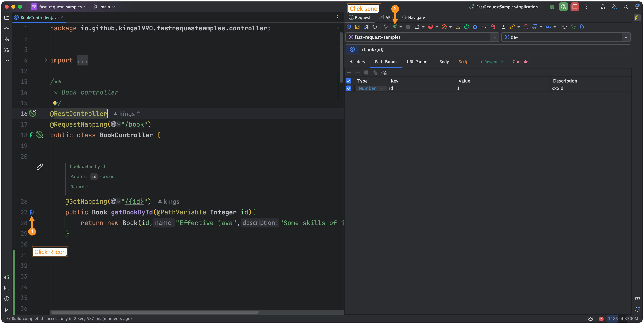Click the add row plus button
Screen dimensions: 644x324
click(x=349, y=72)
